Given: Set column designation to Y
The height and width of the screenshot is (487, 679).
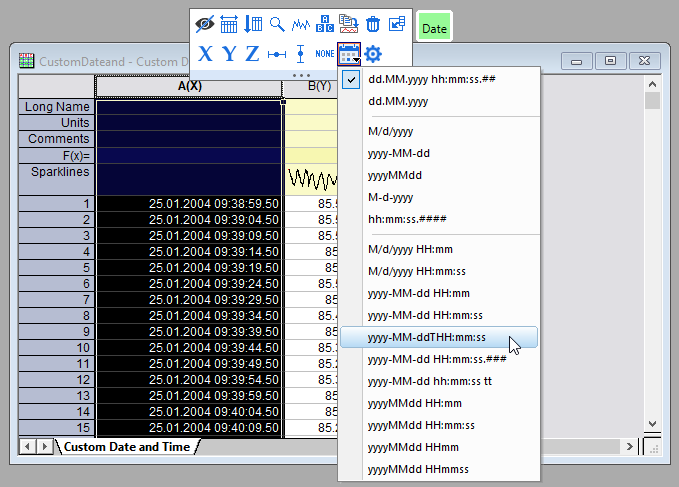Looking at the screenshot, I should (x=229, y=53).
